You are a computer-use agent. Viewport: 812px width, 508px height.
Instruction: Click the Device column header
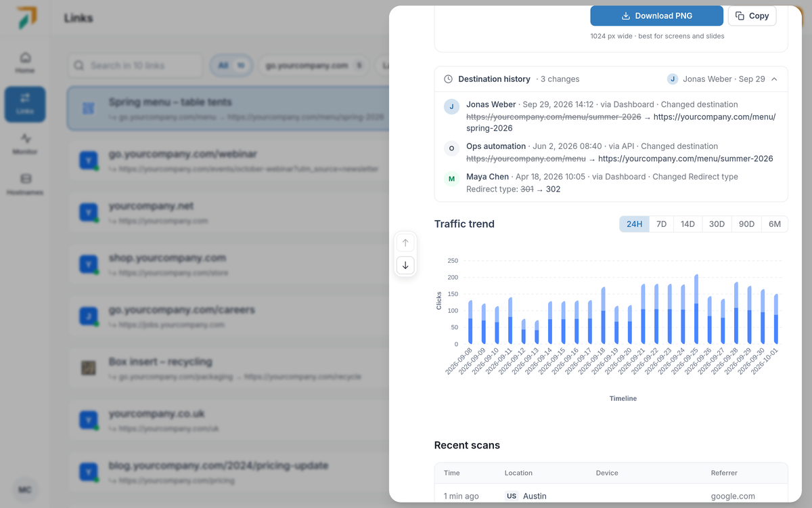point(607,473)
